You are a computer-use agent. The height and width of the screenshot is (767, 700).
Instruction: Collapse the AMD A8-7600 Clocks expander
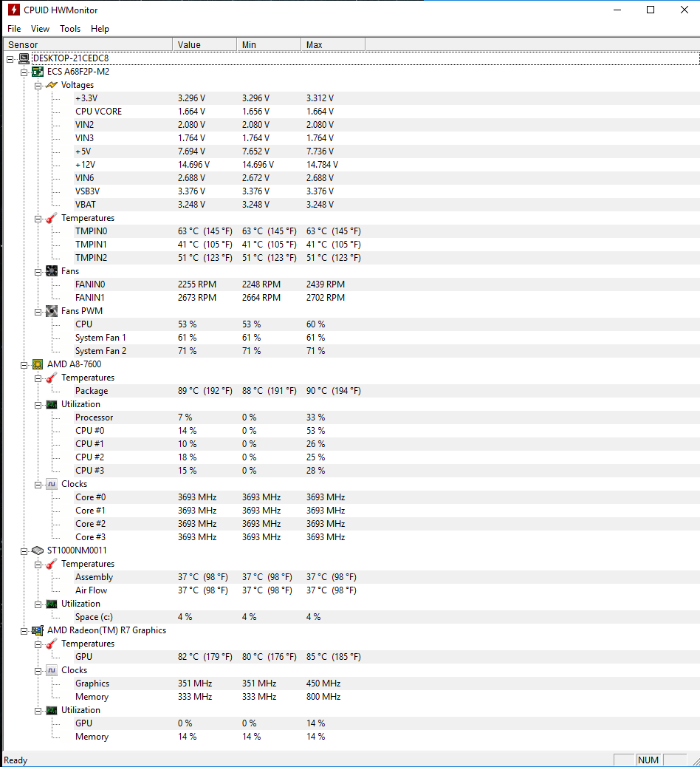38,485
